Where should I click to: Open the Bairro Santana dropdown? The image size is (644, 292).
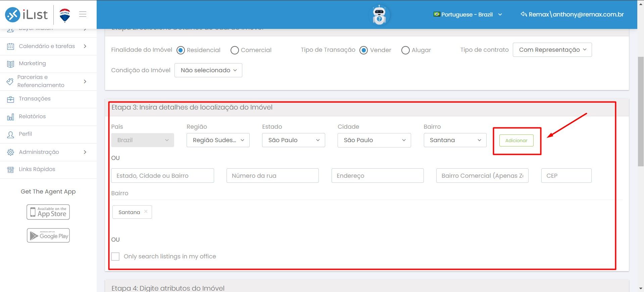(x=455, y=140)
